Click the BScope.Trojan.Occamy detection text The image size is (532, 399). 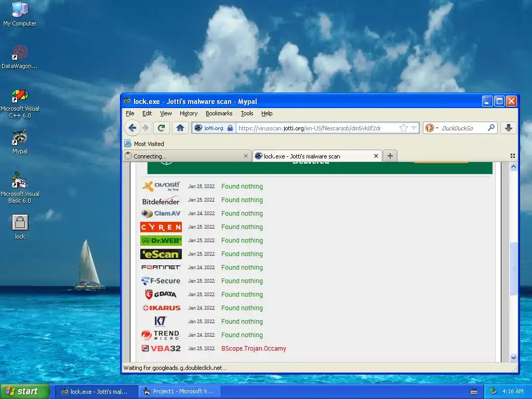point(254,349)
